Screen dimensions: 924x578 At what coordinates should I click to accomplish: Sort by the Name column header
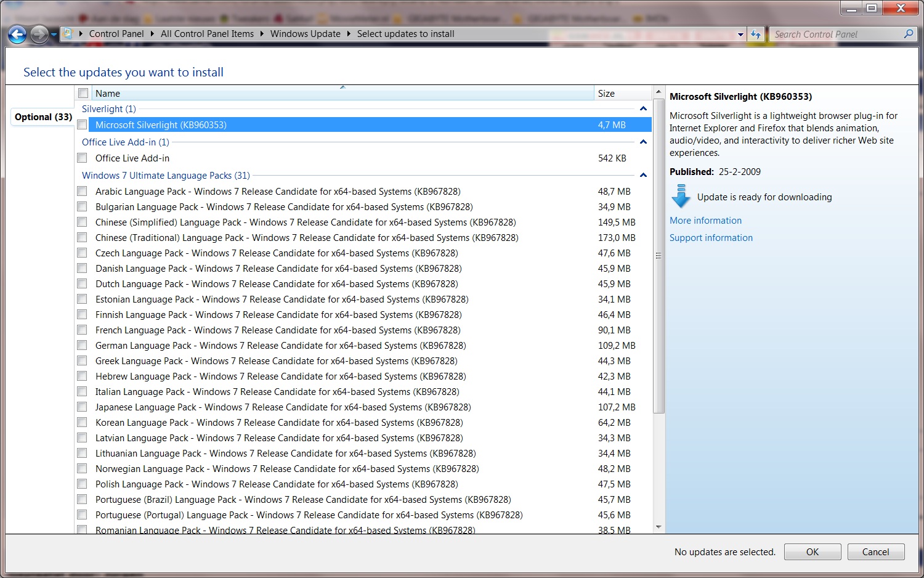(342, 93)
